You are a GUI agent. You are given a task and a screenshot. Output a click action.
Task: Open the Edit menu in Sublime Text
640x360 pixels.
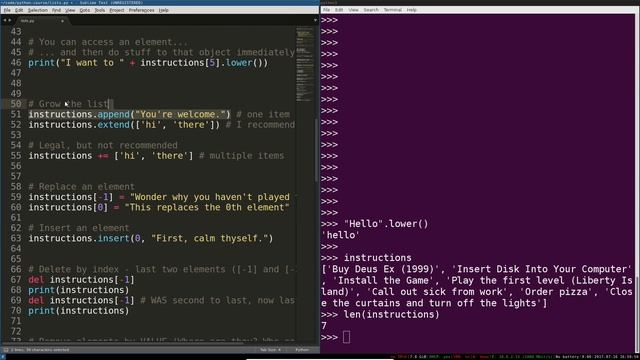point(19,10)
